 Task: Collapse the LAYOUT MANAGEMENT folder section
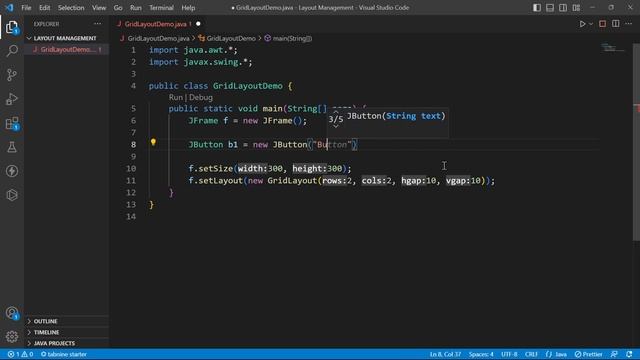(x=65, y=38)
